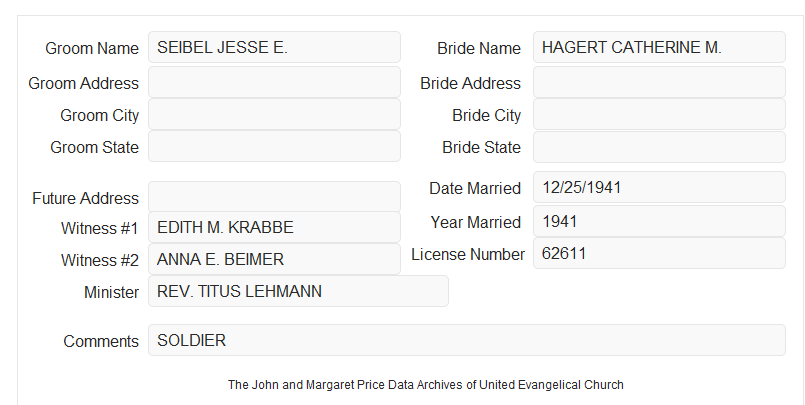Click the Date Married field showing 12/25/1941

point(659,187)
